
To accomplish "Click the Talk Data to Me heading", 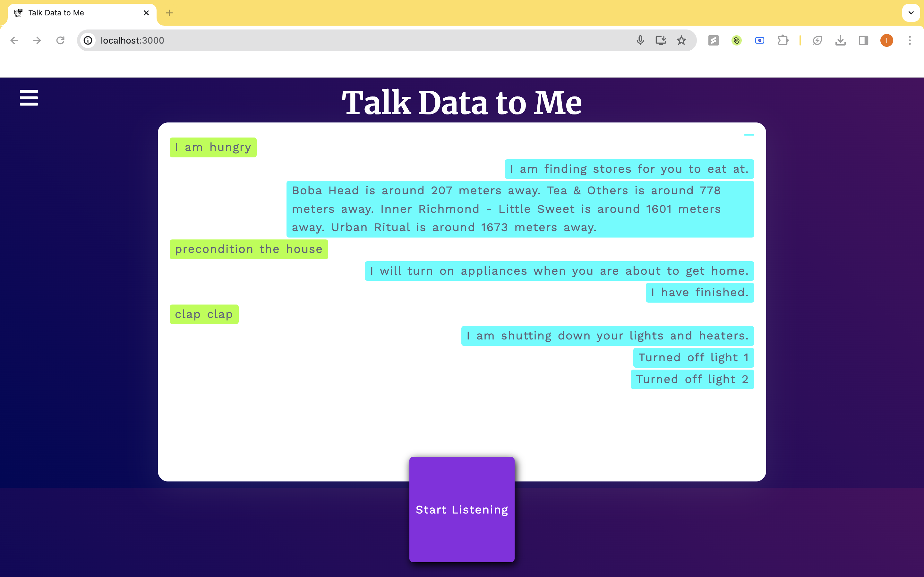I will (x=462, y=102).
